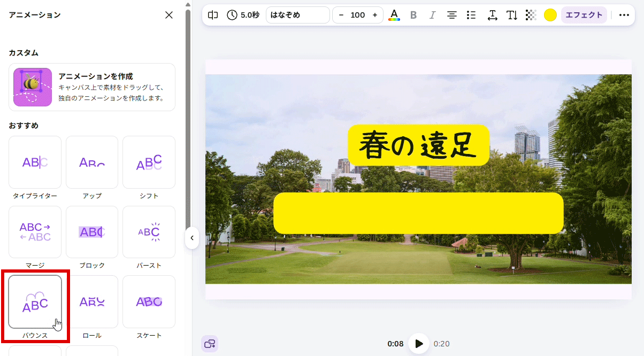Open the 5.0秒 duration setting
The image size is (644, 356).
click(243, 15)
